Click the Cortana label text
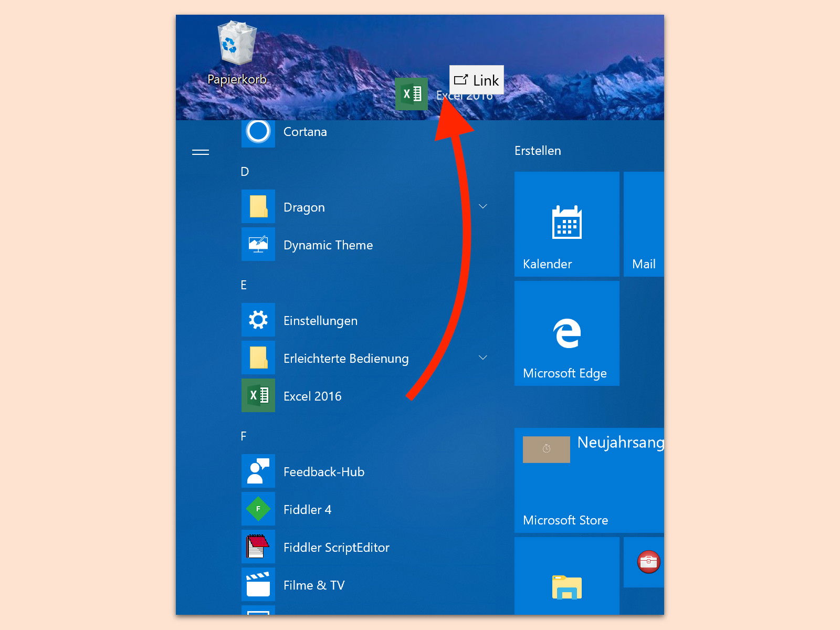The width and height of the screenshot is (840, 630). click(x=305, y=132)
